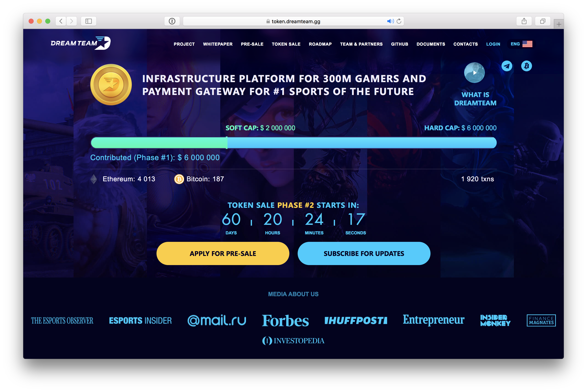The height and width of the screenshot is (392, 587).
Task: Click the Ethereum: 4 013 value
Action: (129, 179)
